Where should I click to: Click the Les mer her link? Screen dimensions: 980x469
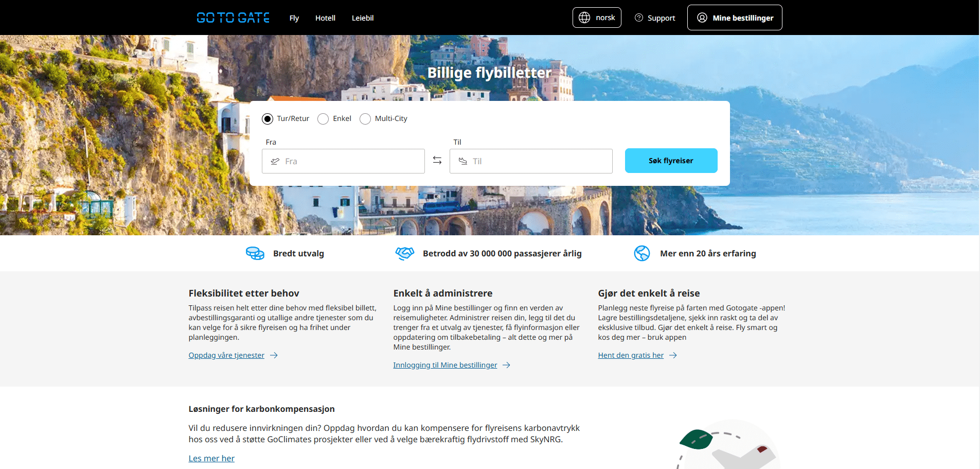[x=211, y=458]
